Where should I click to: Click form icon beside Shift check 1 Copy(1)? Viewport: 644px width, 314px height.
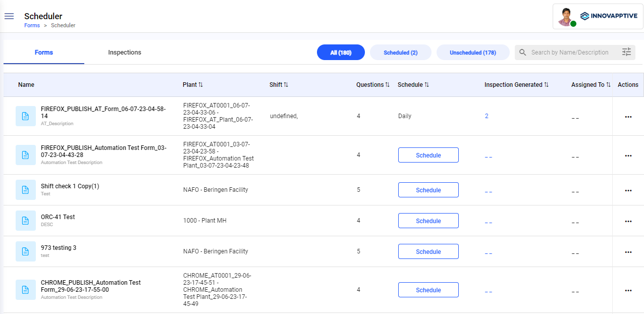26,190
